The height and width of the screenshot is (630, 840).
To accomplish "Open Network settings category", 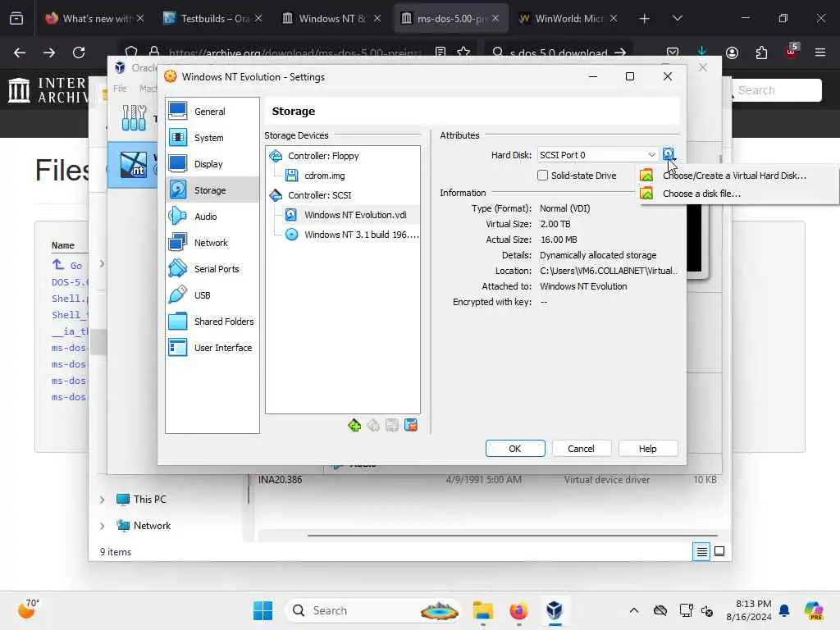I will [x=212, y=243].
